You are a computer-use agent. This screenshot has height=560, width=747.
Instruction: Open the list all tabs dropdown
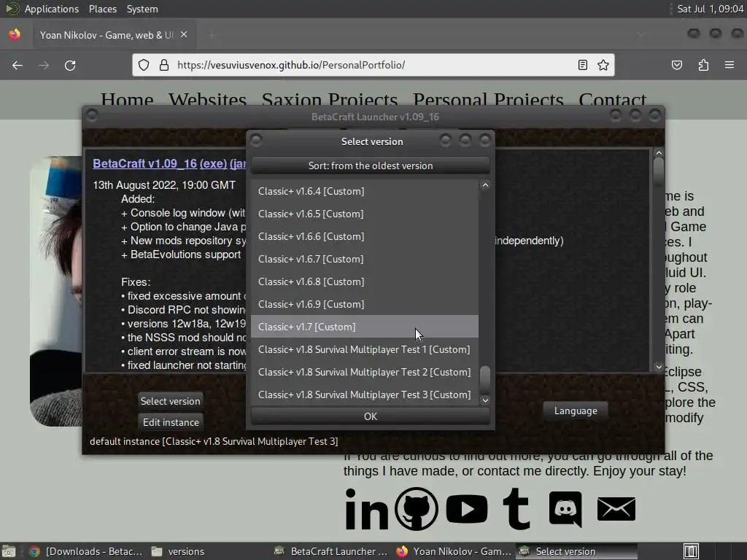(641, 34)
